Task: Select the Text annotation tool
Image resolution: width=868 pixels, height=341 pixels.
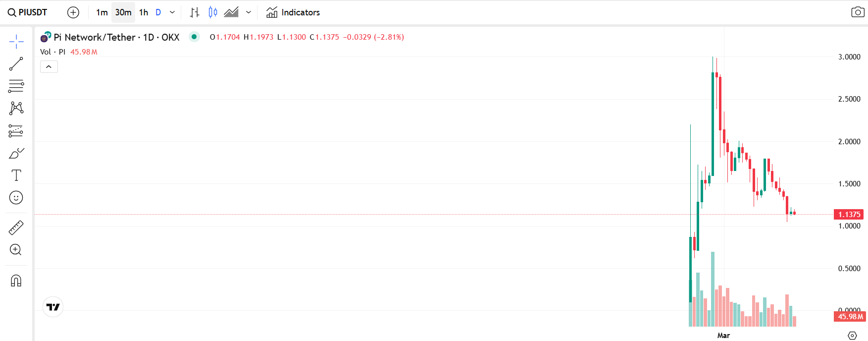Action: pyautogui.click(x=16, y=175)
